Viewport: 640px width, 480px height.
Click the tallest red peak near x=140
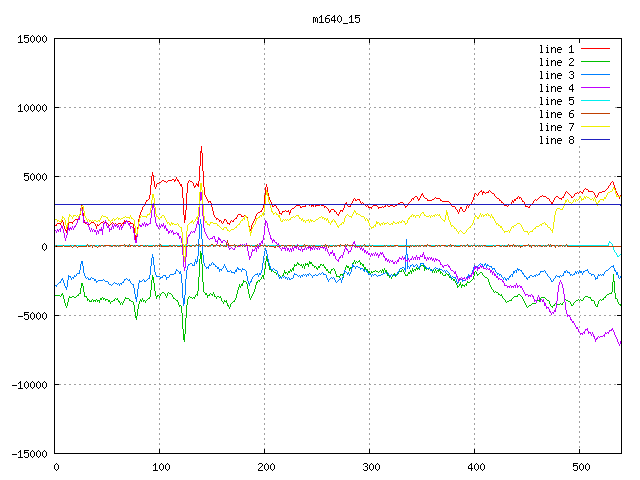(201, 148)
